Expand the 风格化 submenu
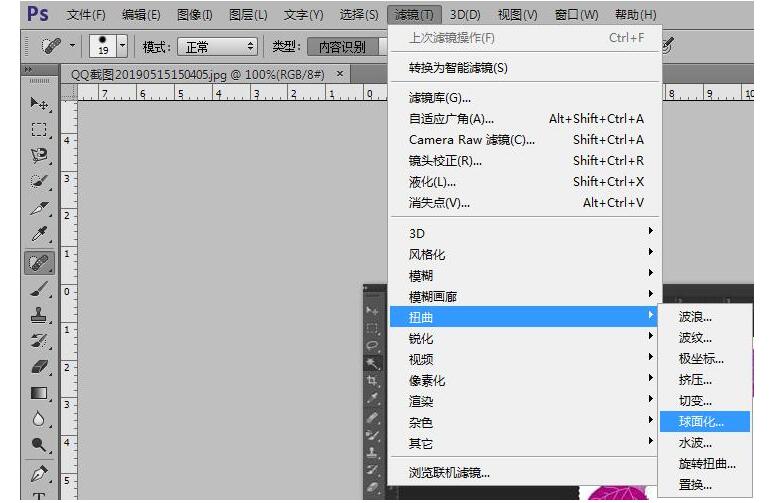 525,254
